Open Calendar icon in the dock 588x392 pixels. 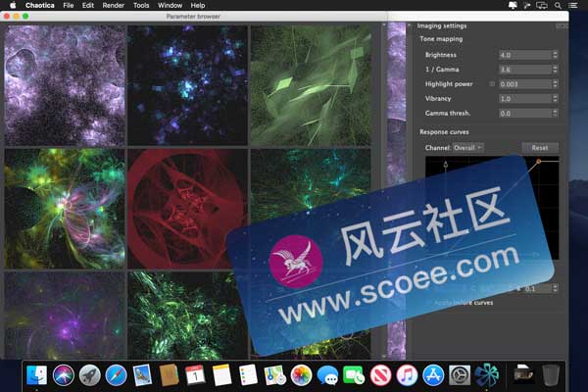(x=194, y=374)
